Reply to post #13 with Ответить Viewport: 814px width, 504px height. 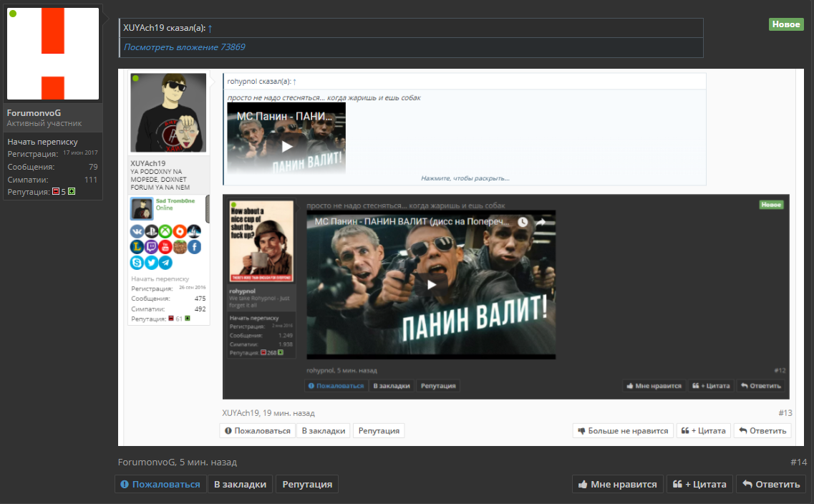point(762,431)
